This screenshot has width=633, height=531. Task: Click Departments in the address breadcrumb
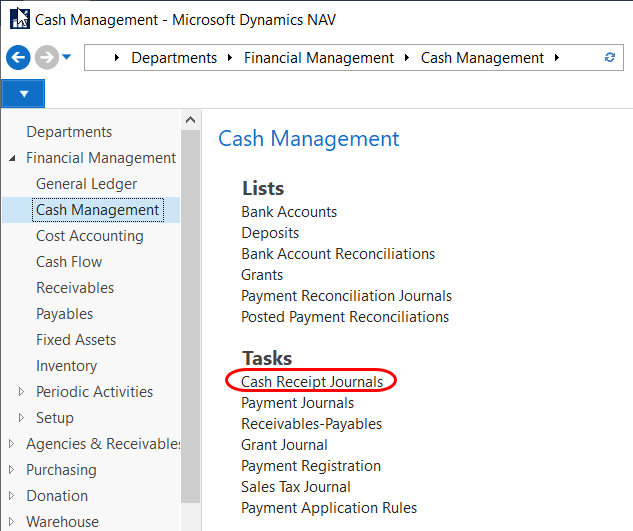click(x=174, y=58)
